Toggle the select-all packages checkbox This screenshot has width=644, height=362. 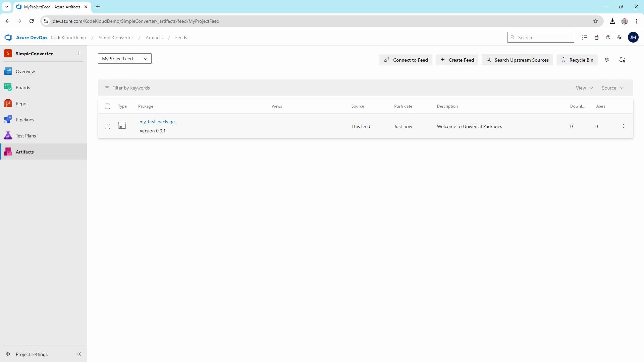tap(107, 106)
